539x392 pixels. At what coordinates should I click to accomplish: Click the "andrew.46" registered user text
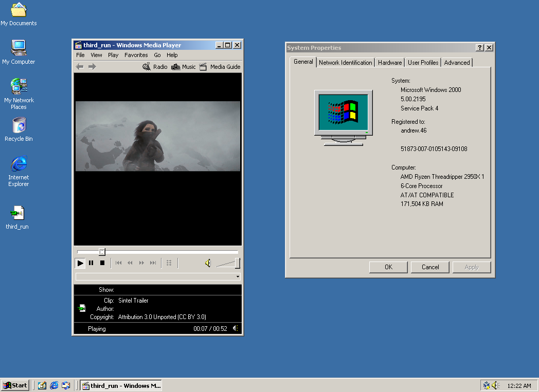414,130
